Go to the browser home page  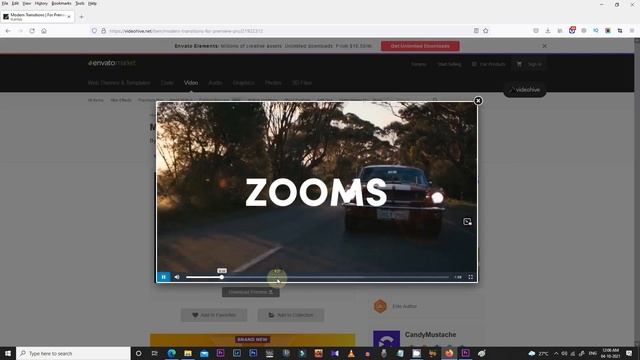[x=44, y=31]
